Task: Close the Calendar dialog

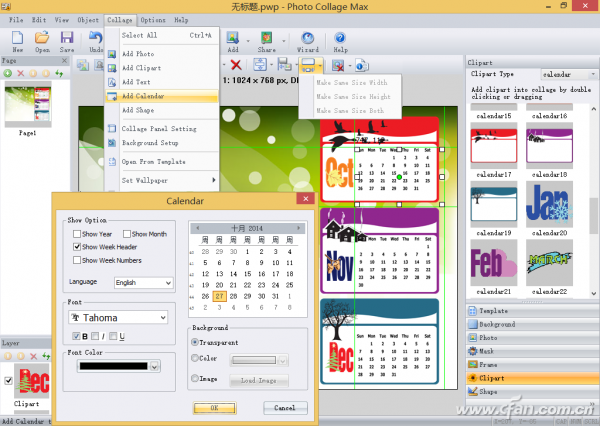Action: point(305,199)
